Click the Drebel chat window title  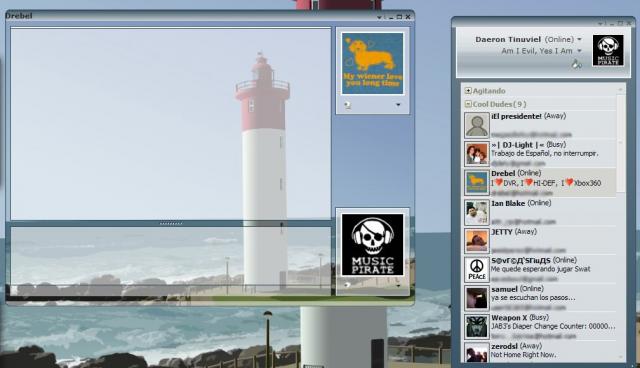click(x=19, y=16)
